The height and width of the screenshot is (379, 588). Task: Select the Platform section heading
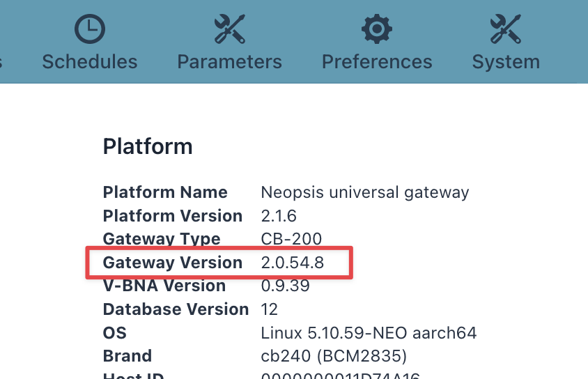click(148, 146)
